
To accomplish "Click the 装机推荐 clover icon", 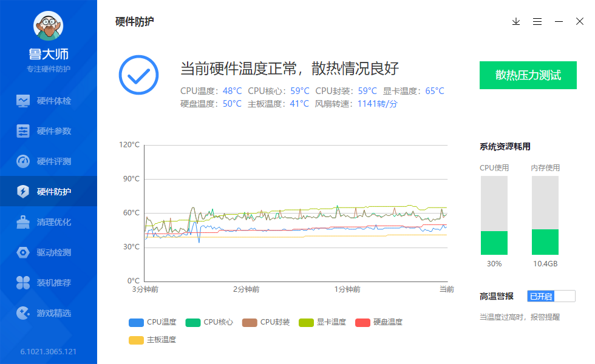I will pyautogui.click(x=23, y=283).
